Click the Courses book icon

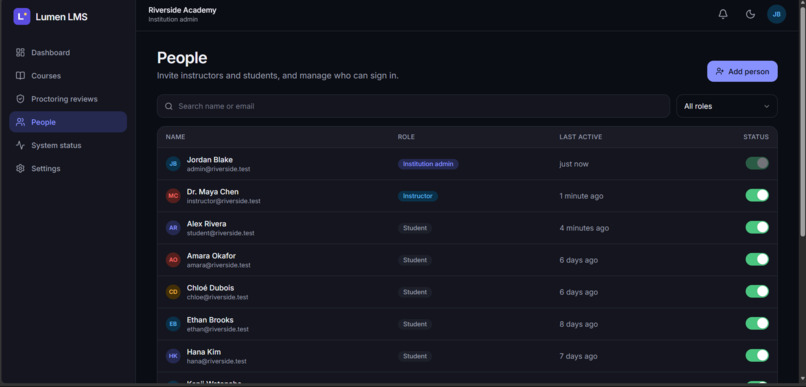20,76
